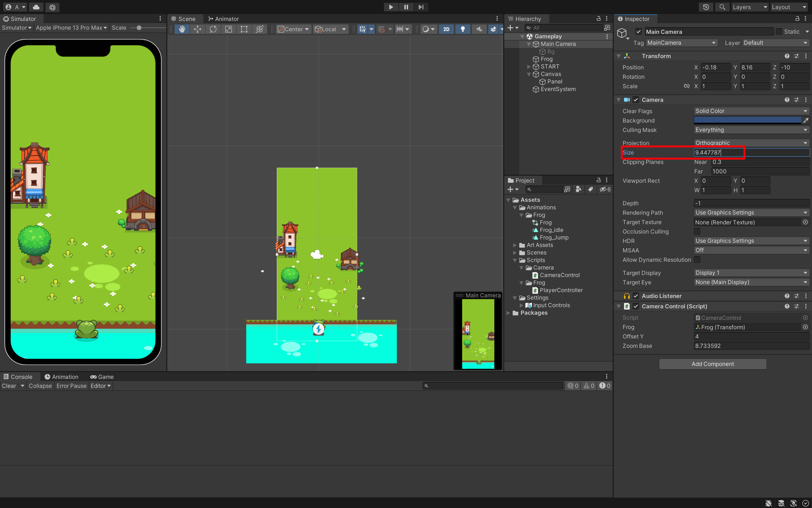The image size is (812, 508).
Task: Open the Culling Mask dropdown
Action: click(752, 130)
